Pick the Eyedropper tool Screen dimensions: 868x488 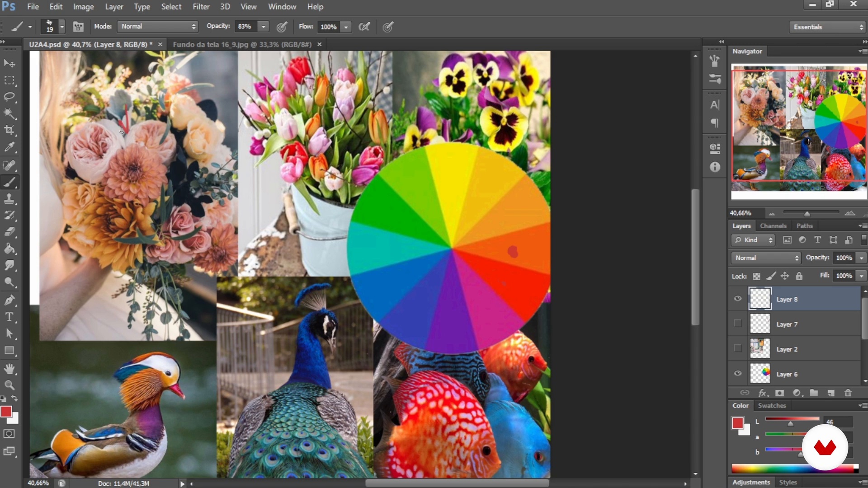[9, 147]
